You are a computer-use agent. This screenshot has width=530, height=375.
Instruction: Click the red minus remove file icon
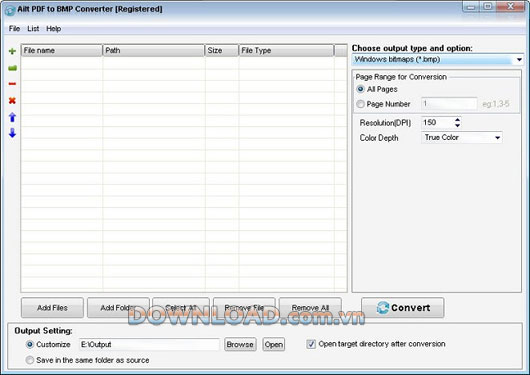click(x=12, y=84)
